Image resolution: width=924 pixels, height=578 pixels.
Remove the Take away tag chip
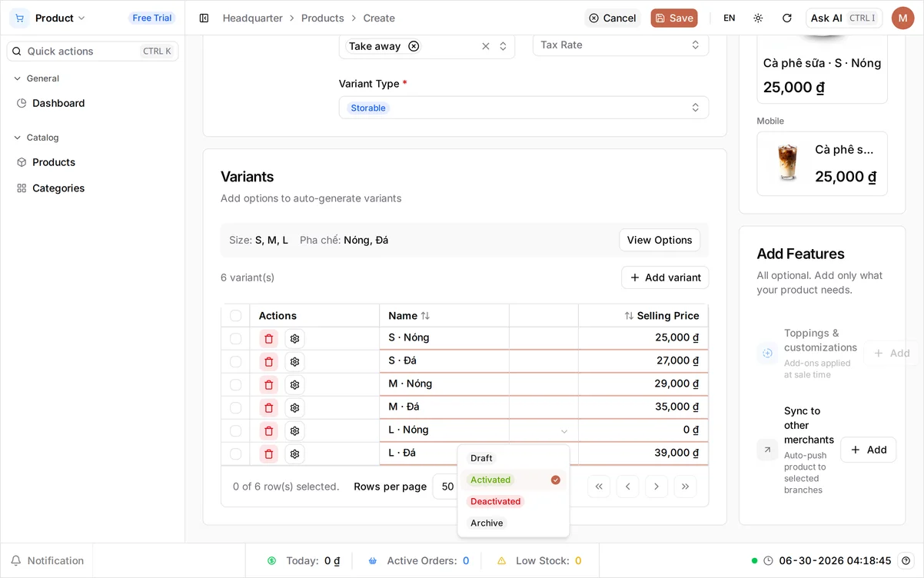click(x=414, y=46)
